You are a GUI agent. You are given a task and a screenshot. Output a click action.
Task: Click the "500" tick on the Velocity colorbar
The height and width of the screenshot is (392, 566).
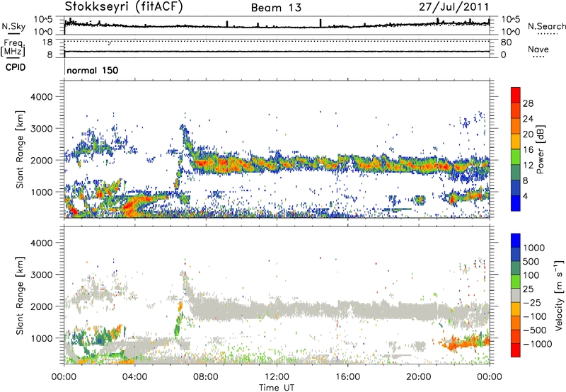pos(531,261)
